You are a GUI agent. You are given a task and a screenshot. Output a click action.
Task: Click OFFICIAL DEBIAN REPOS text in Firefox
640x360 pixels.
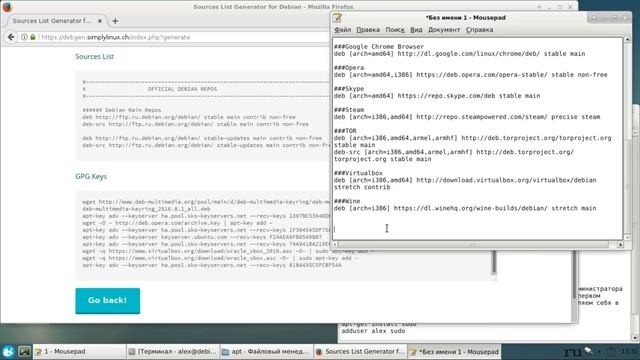[182, 89]
